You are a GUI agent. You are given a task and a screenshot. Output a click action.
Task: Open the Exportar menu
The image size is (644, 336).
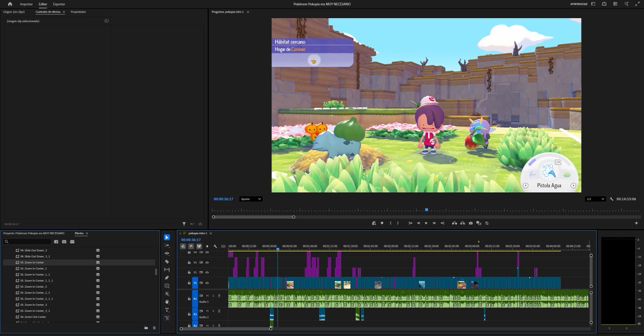58,4
